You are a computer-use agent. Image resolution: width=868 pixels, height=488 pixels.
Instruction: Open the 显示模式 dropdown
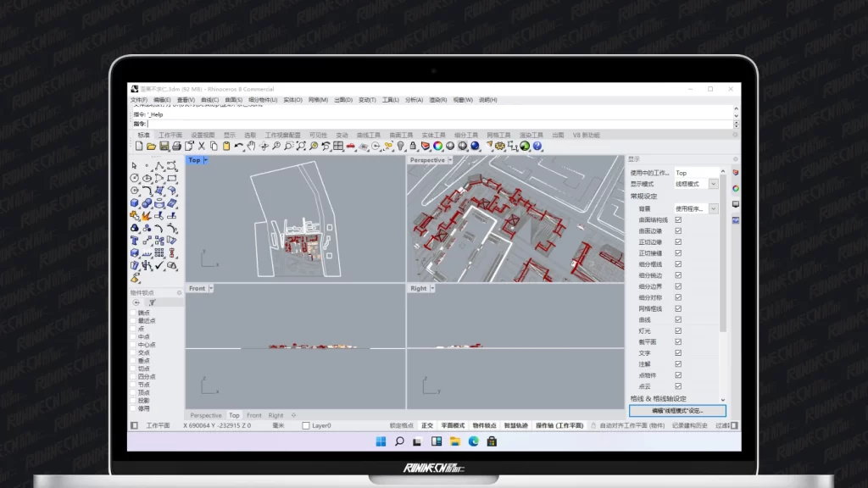tap(713, 184)
